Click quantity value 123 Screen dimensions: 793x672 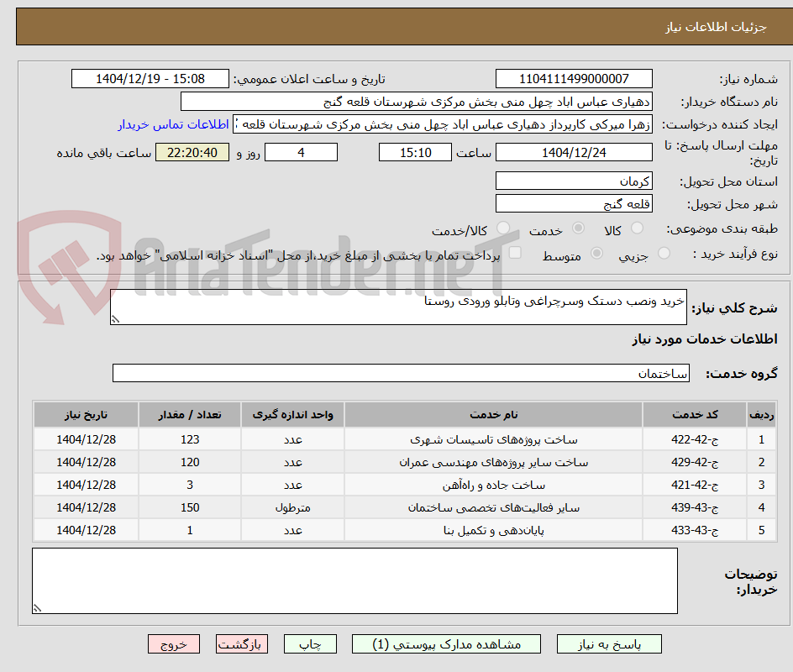pyautogui.click(x=190, y=439)
